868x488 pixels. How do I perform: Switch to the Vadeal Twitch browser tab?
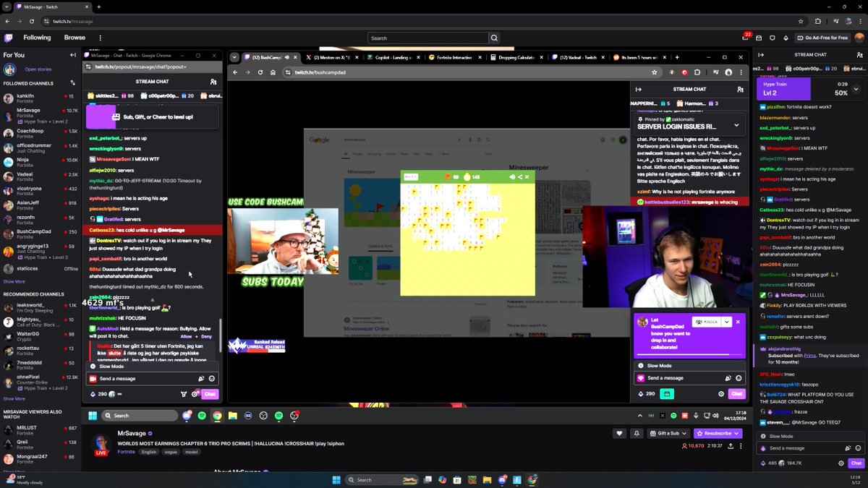[x=576, y=57]
